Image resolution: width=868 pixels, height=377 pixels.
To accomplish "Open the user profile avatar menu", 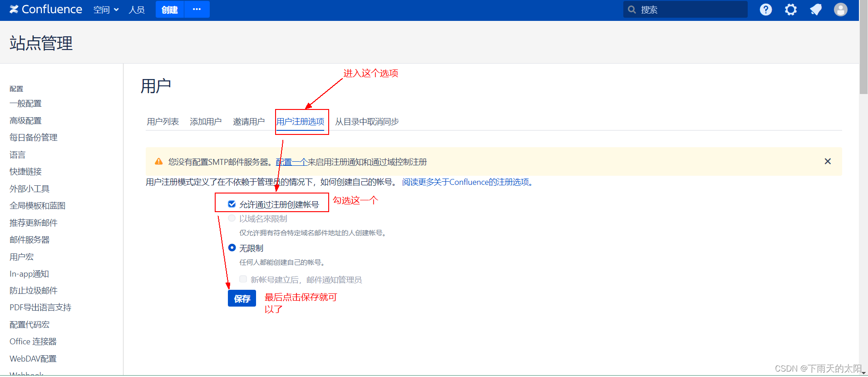I will click(x=841, y=10).
